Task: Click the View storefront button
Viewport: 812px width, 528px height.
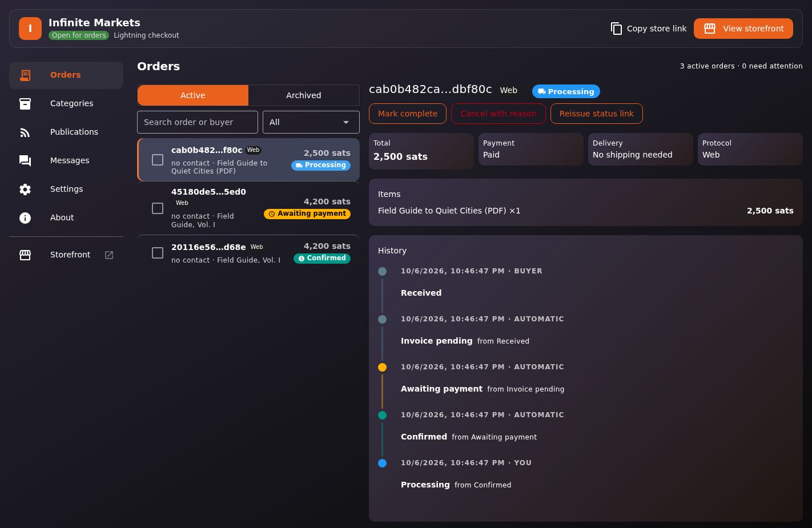Action: click(x=743, y=29)
